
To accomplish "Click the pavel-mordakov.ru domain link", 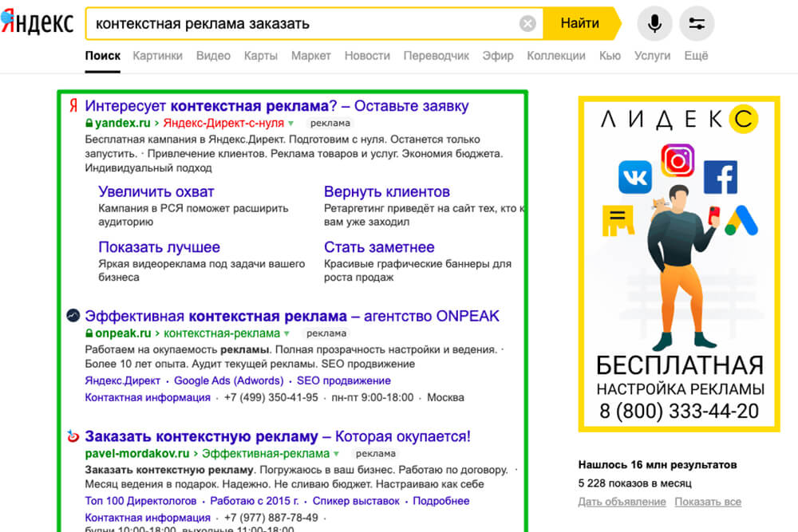I will tap(137, 453).
